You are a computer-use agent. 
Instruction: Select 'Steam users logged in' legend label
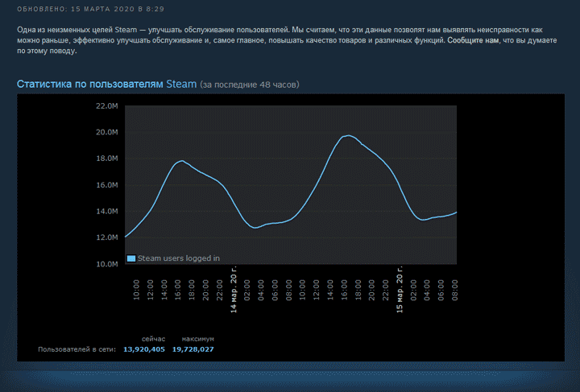[179, 258]
